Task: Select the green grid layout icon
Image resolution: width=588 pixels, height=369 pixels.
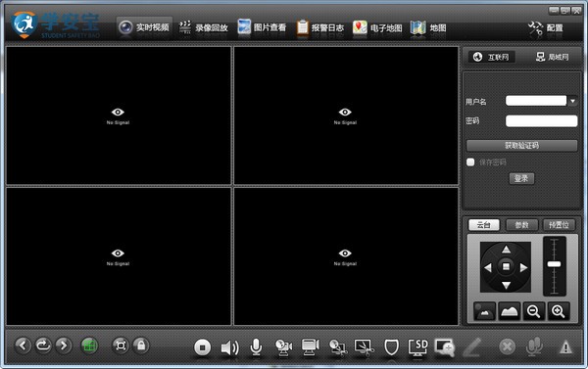Action: [x=89, y=346]
